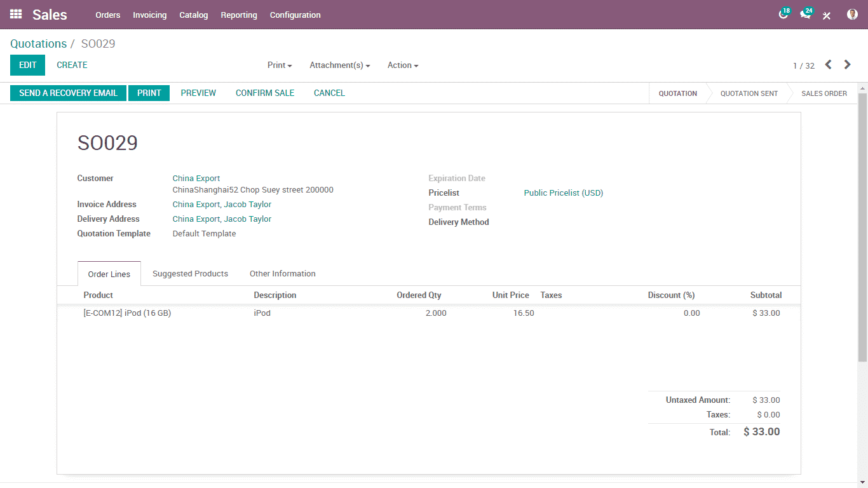The width and height of the screenshot is (868, 488).
Task: Click the 16.50 unit price cell
Action: (x=524, y=313)
